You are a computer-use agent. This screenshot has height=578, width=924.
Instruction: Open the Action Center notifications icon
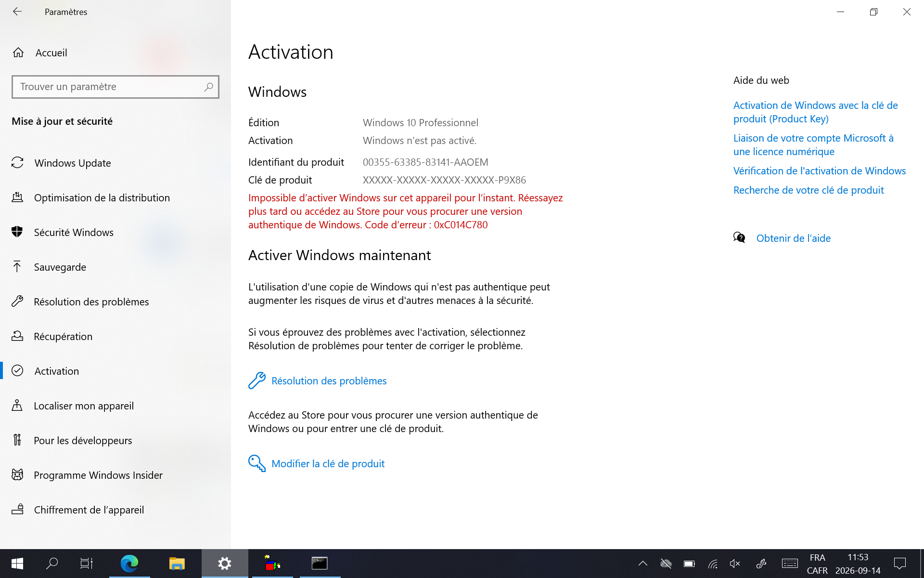pos(900,563)
